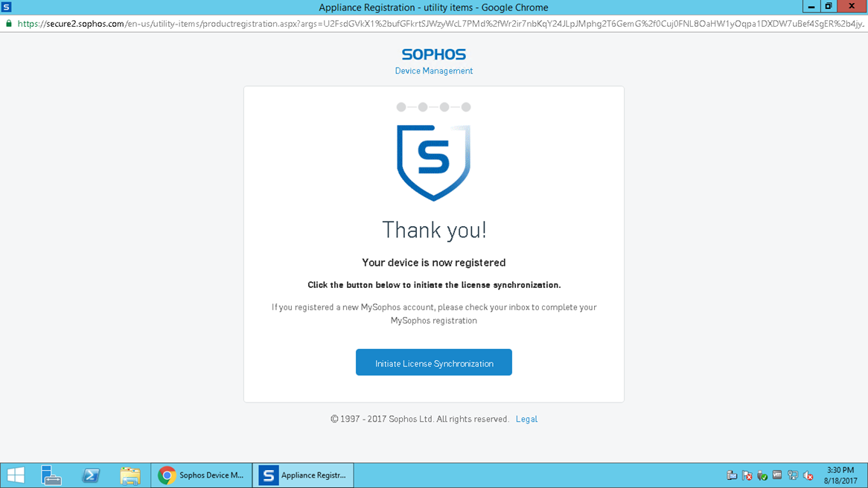
Task: Click the Initiate License Synchronization button
Action: (x=433, y=362)
